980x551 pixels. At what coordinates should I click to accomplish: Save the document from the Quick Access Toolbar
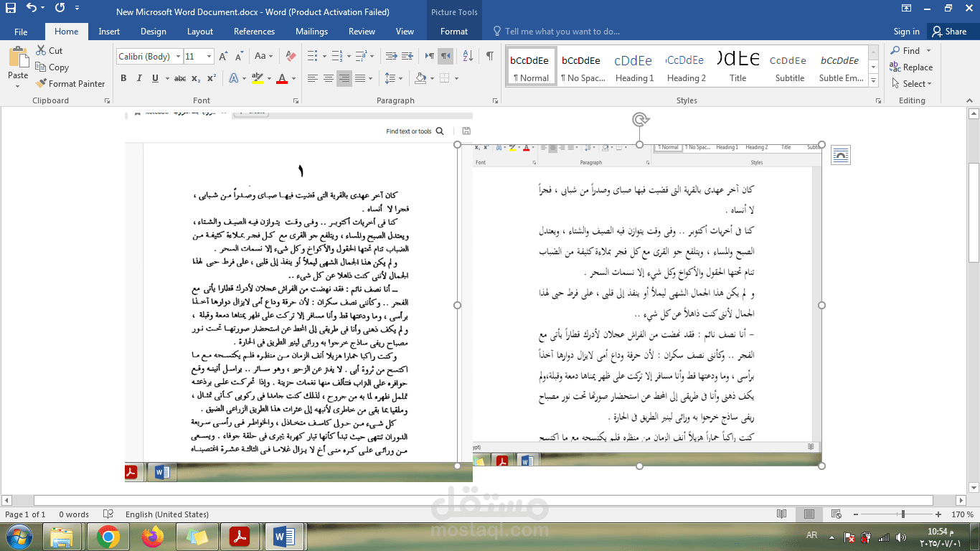click(11, 9)
